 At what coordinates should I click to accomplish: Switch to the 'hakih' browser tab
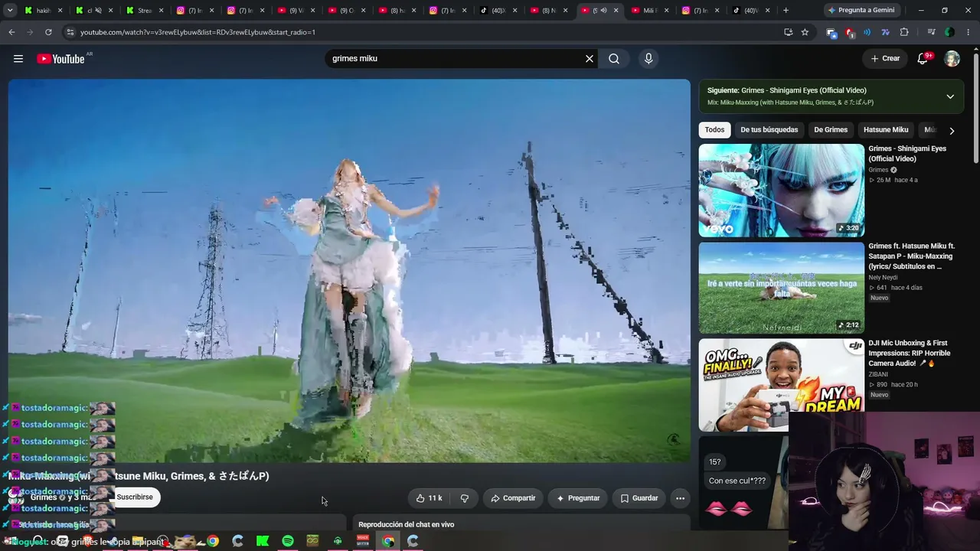click(43, 10)
